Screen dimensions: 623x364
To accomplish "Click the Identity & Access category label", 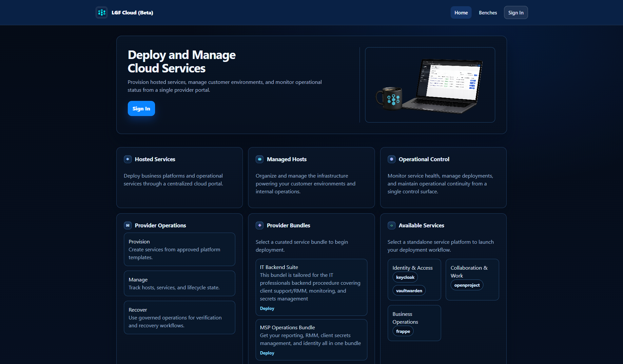I will click(413, 268).
